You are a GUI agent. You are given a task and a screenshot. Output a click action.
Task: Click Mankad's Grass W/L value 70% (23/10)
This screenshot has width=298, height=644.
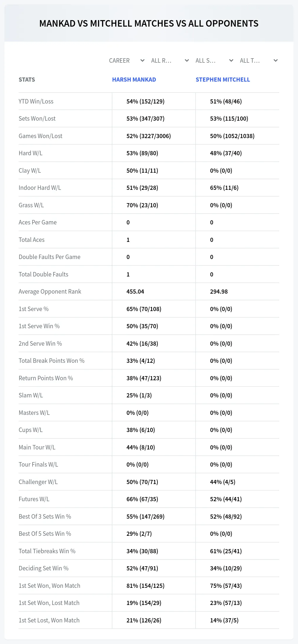click(x=142, y=205)
